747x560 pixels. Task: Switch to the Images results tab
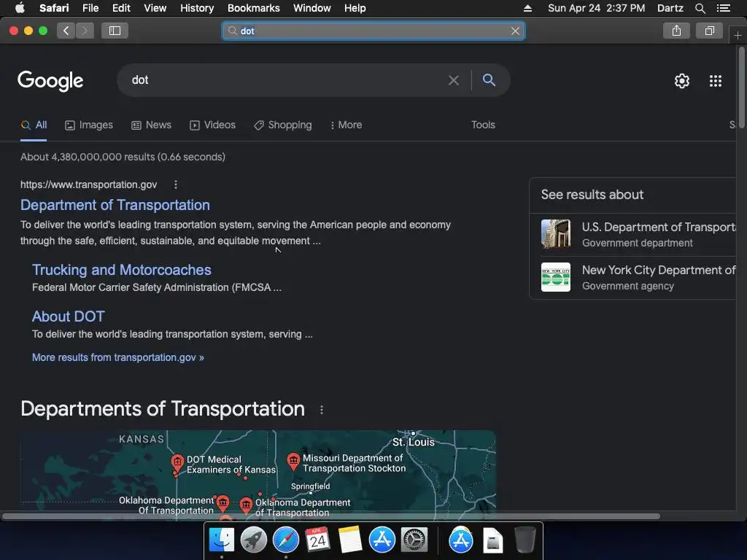tap(89, 125)
